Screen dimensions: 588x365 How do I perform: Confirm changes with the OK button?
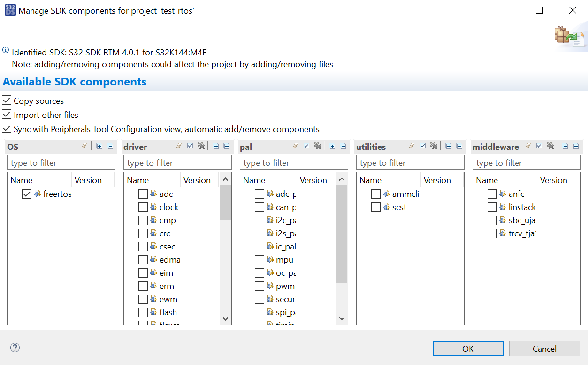point(467,348)
